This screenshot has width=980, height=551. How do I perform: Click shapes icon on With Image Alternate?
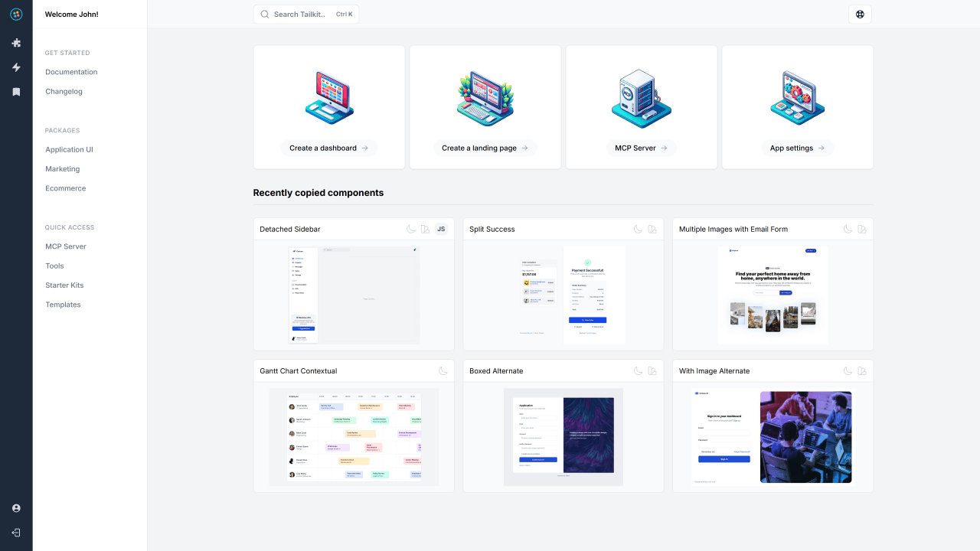(862, 370)
